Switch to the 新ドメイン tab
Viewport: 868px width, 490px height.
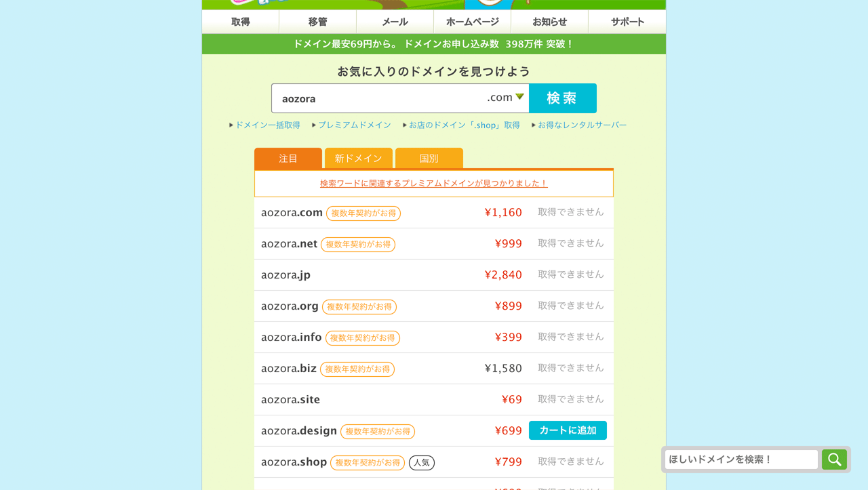coord(359,158)
